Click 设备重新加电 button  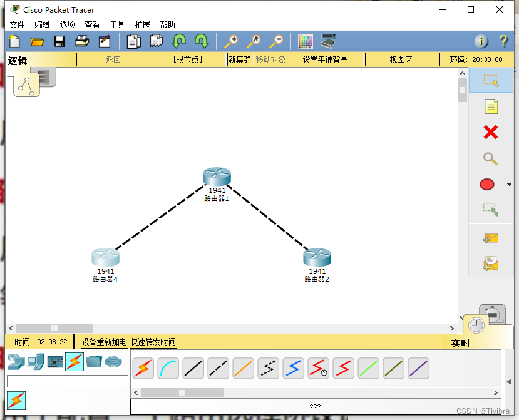[x=105, y=342]
